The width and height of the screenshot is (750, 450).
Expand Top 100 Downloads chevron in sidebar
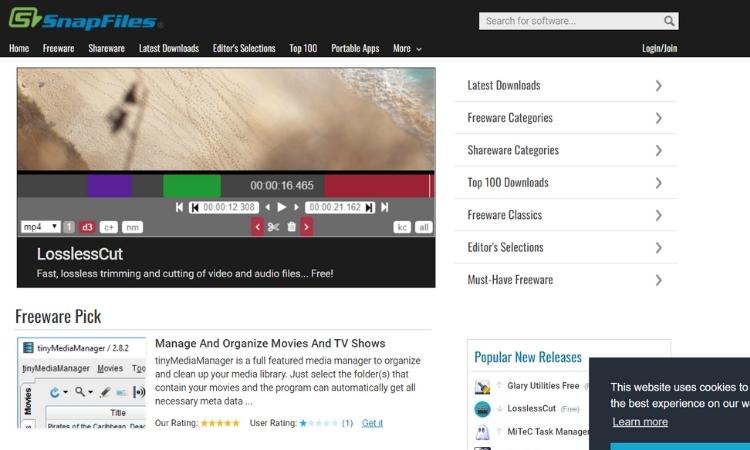tap(659, 183)
